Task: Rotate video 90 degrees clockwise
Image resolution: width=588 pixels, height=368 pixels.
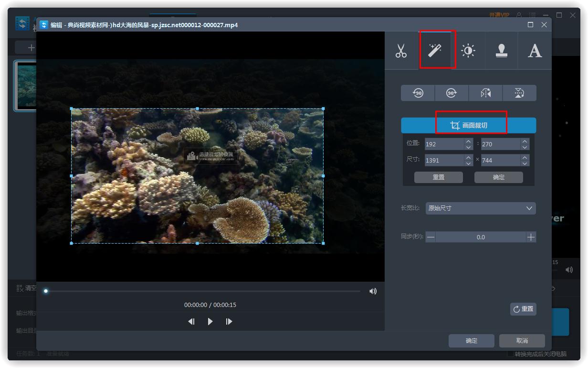Action: pyautogui.click(x=451, y=93)
